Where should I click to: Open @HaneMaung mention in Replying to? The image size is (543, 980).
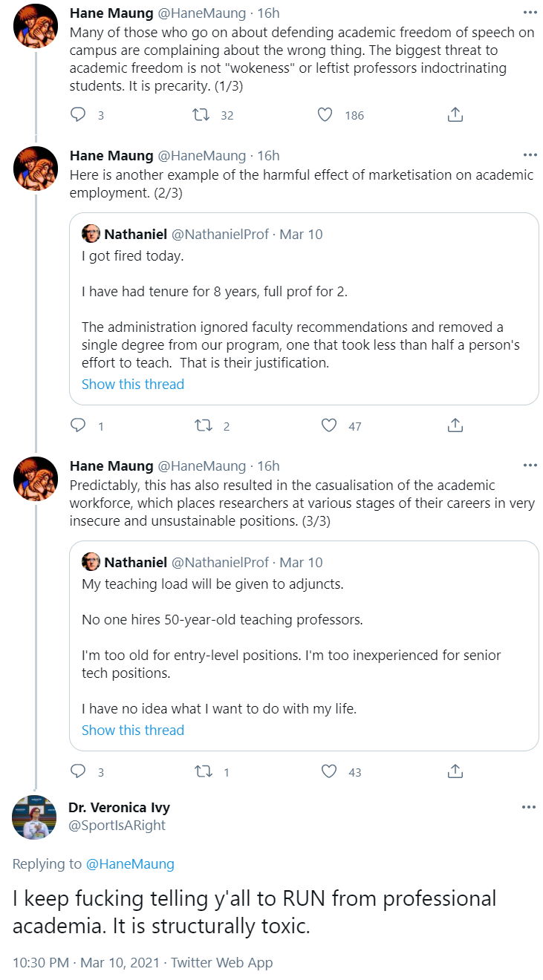[130, 863]
